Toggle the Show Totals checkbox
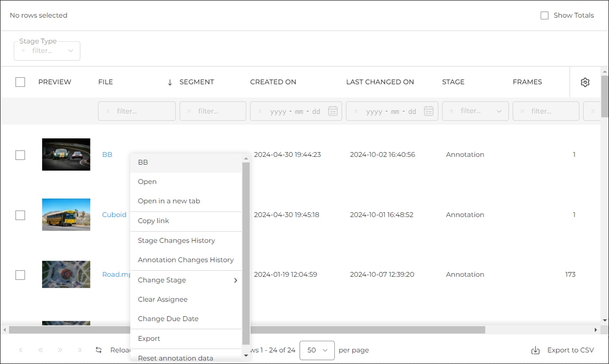 [x=544, y=15]
